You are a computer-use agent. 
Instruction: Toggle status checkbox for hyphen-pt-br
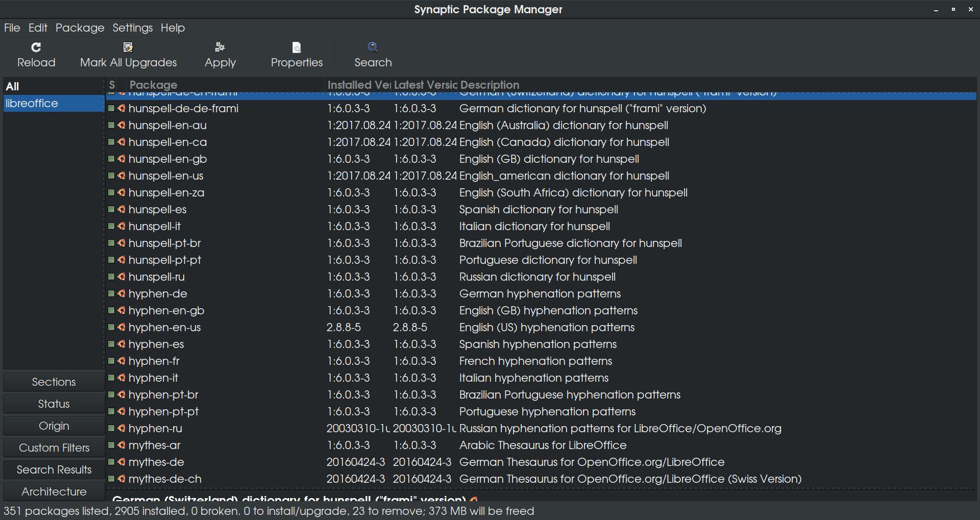[x=111, y=394]
